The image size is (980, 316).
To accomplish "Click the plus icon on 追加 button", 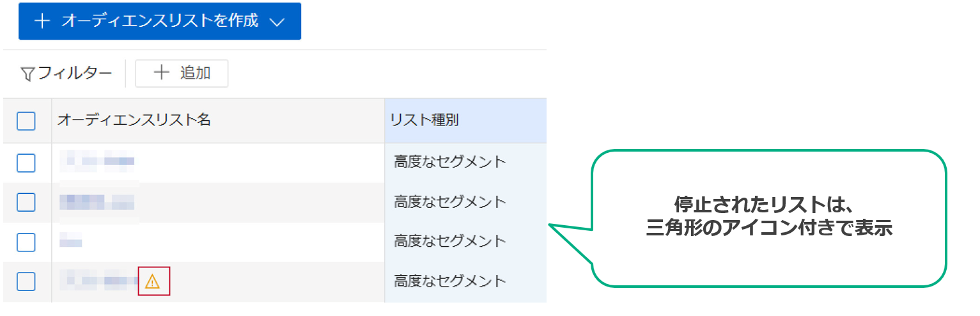I will point(162,74).
